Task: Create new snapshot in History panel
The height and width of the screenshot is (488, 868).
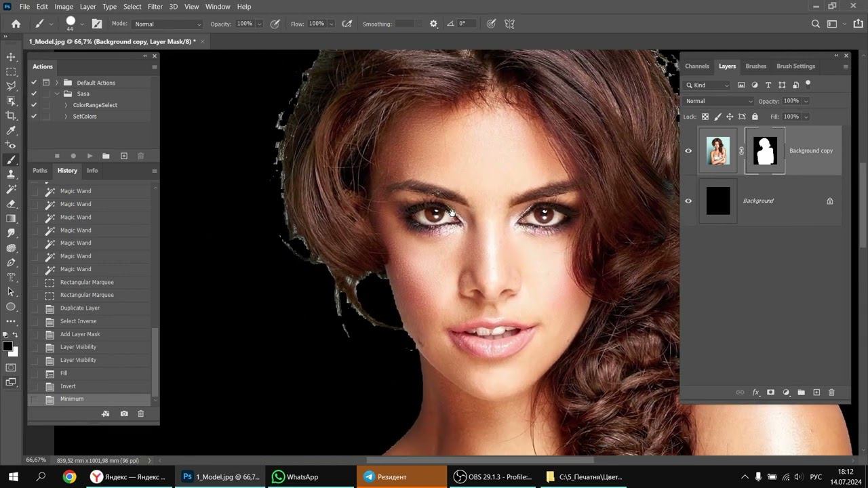Action: (124, 413)
